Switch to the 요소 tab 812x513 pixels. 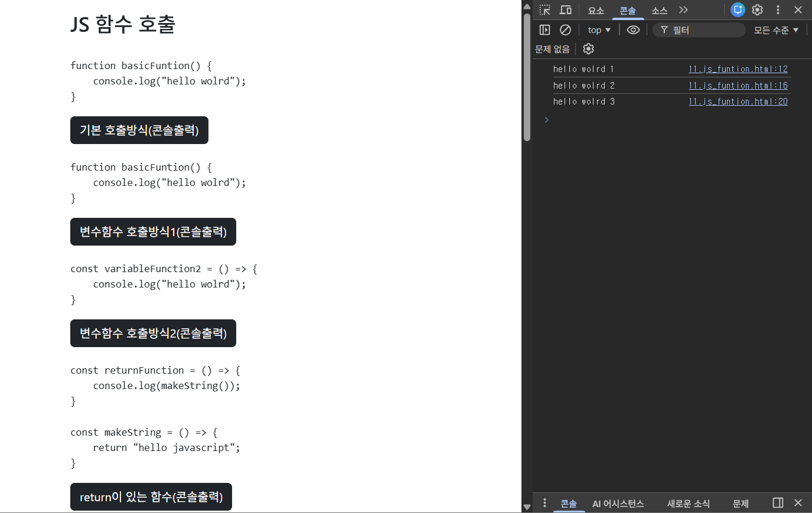596,11
